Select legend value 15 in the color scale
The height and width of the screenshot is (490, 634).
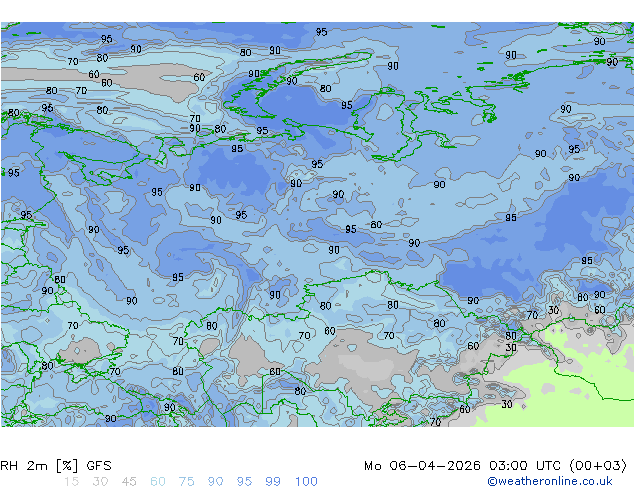[71, 482]
